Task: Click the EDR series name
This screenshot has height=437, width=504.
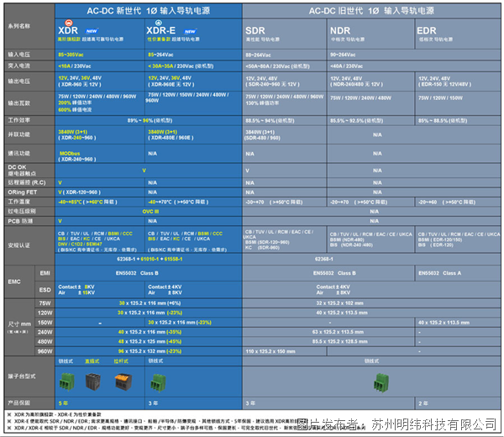Action: click(427, 31)
